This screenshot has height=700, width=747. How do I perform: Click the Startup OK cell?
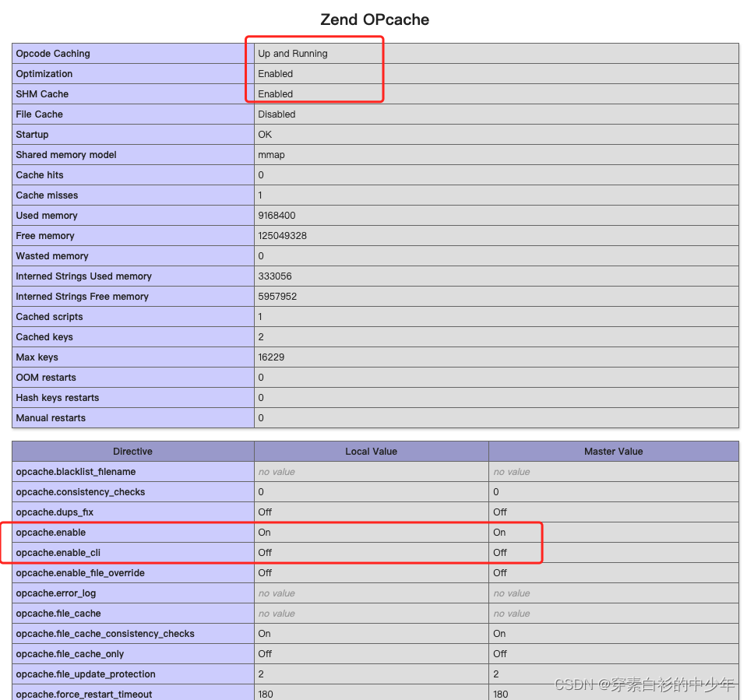click(266, 134)
